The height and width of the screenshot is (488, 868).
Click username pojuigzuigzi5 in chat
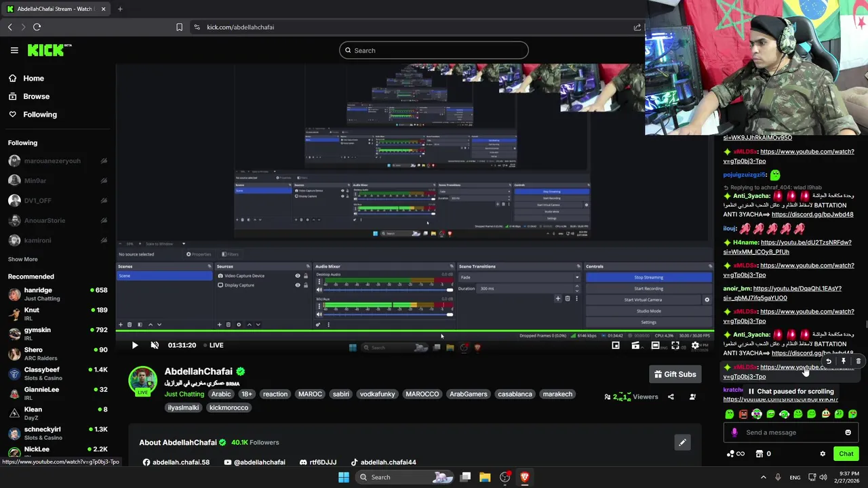click(x=744, y=175)
